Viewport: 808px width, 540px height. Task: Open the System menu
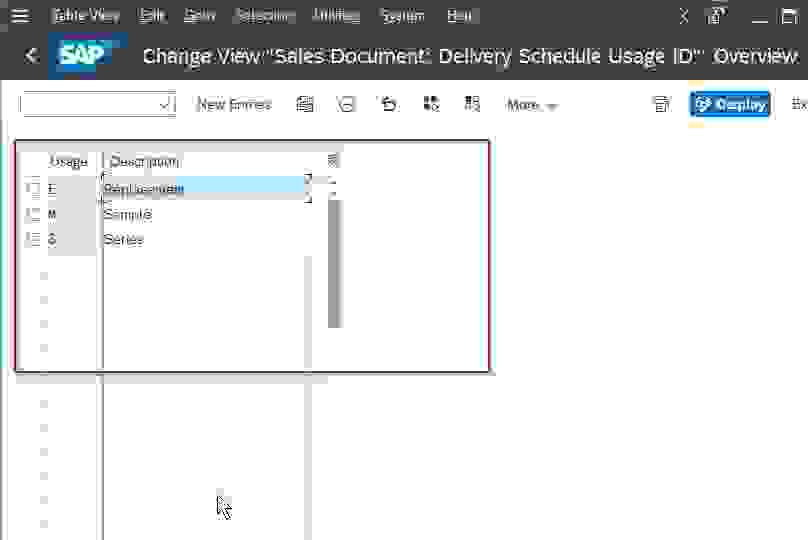click(x=403, y=16)
